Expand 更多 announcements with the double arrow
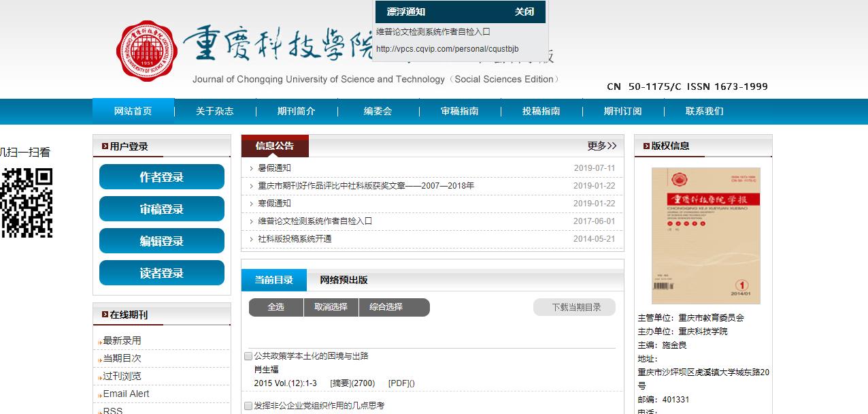 tap(602, 146)
